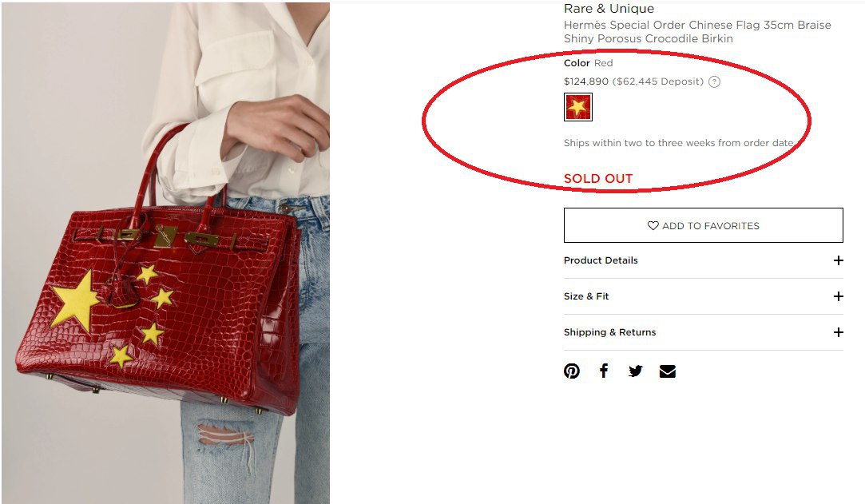This screenshot has height=504, width=865.
Task: Share the product via email icon
Action: [668, 371]
